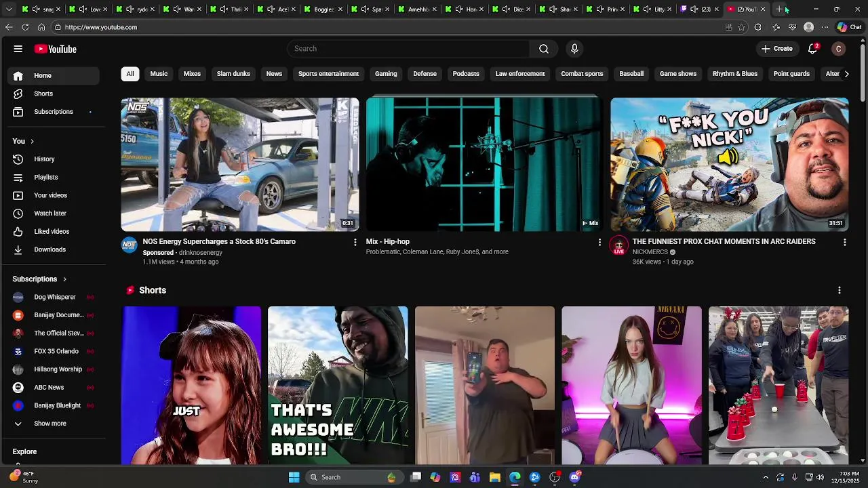Open the NICKMERCS live channel avatar
The height and width of the screenshot is (488, 868).
[618, 245]
